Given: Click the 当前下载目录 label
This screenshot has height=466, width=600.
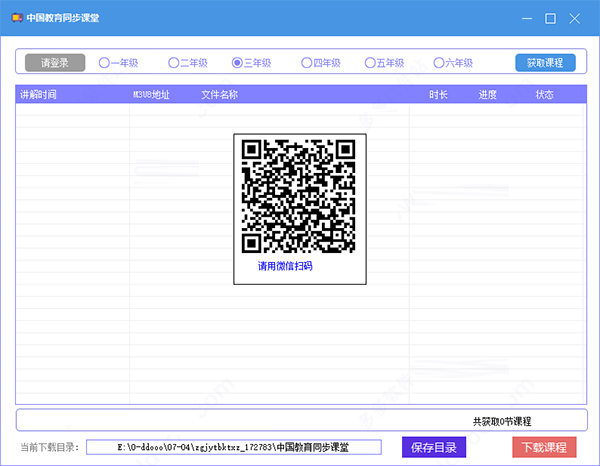Looking at the screenshot, I should 49,447.
